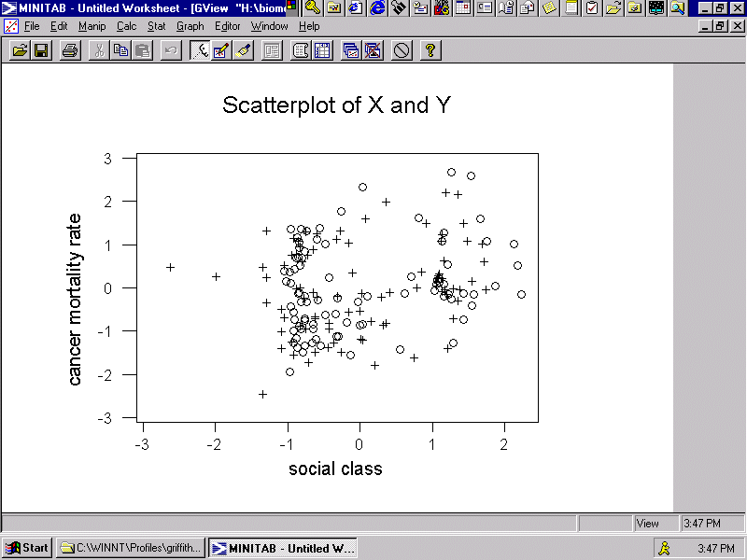Screen dimensions: 747x560
Task: Click the MINITAB taskbar button
Action: coord(283,548)
